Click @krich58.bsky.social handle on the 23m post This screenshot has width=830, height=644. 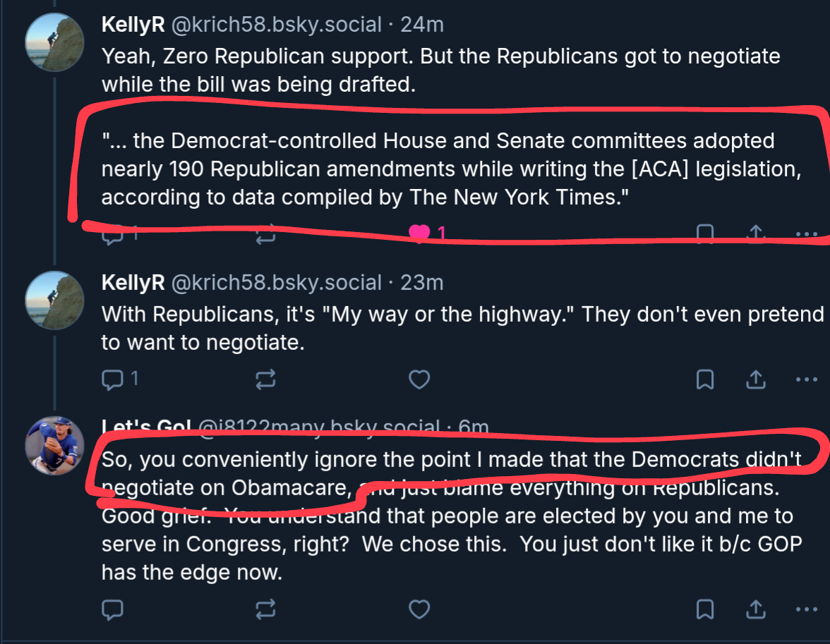point(277,283)
